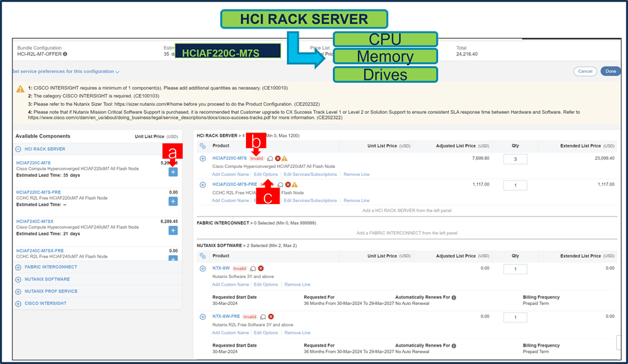Expand the CISCO INTERSIGHT category

(x=19, y=304)
